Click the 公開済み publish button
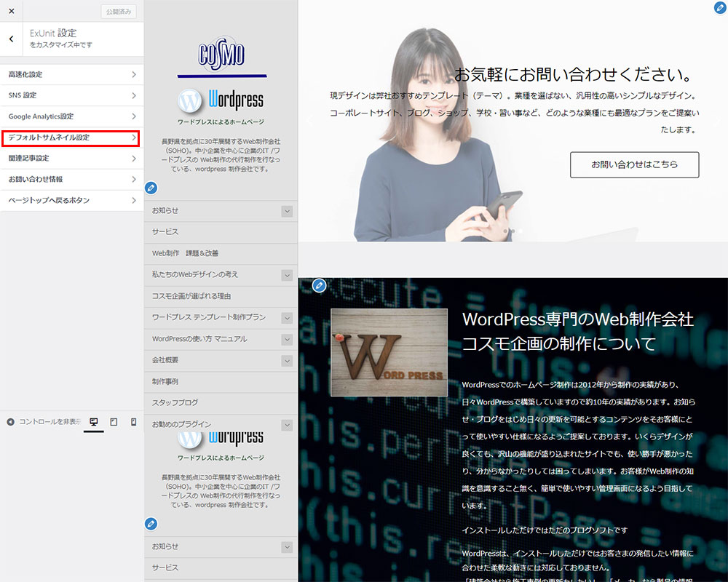 tap(118, 12)
